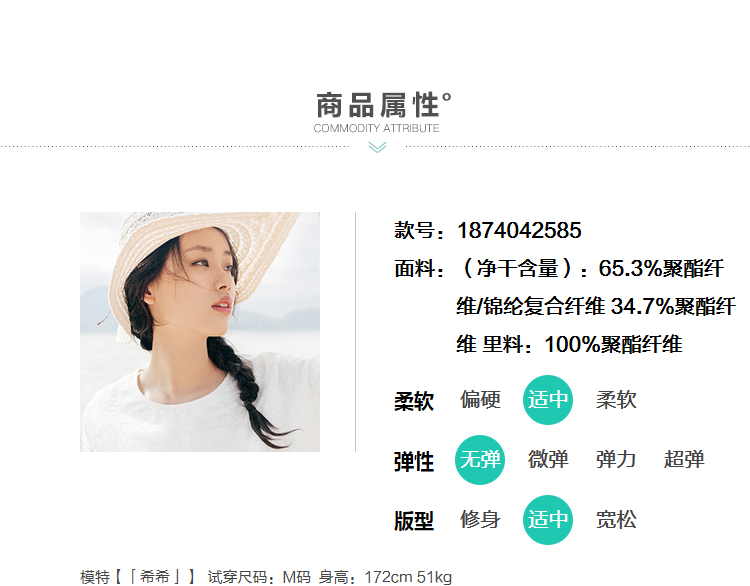
Task: Click the 面料 fabric label
Action: [x=419, y=269]
